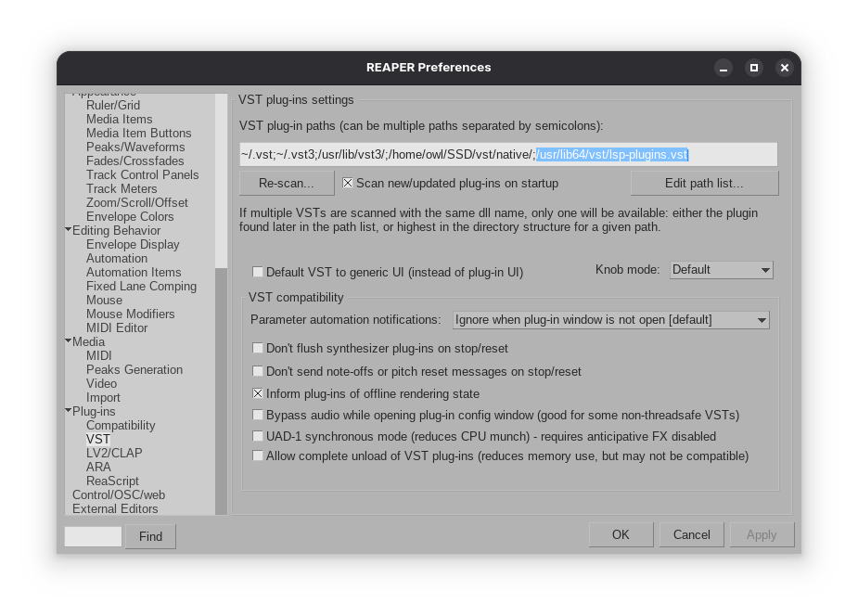This screenshot has height=616, width=858.
Task: Open Parameter automation notifications dropdown
Action: pyautogui.click(x=610, y=320)
